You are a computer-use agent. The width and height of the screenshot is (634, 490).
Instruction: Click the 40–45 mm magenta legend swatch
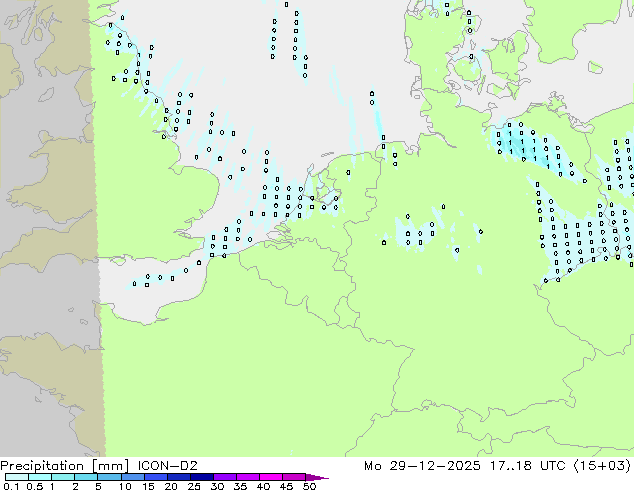pos(271,477)
